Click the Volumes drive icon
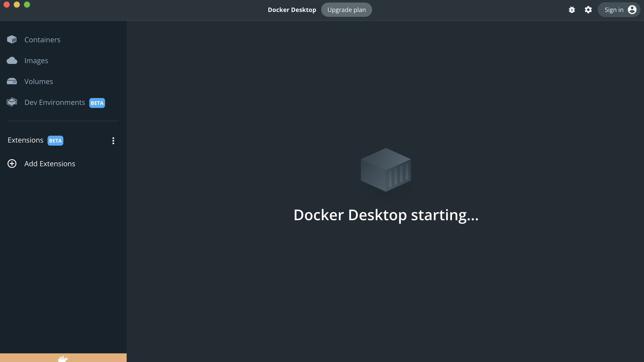This screenshot has width=644, height=362. tap(12, 81)
